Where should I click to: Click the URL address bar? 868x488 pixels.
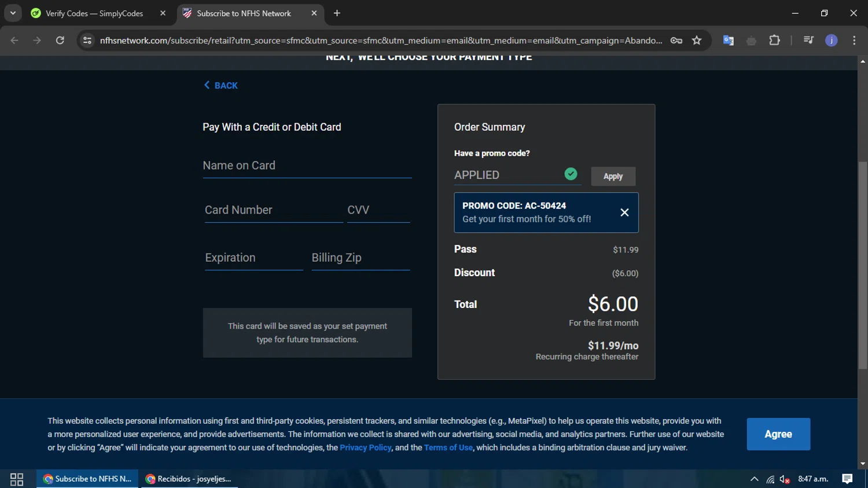point(381,41)
